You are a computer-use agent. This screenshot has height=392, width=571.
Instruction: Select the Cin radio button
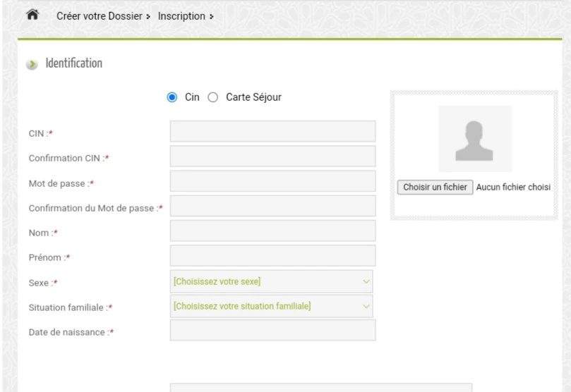[x=172, y=98]
